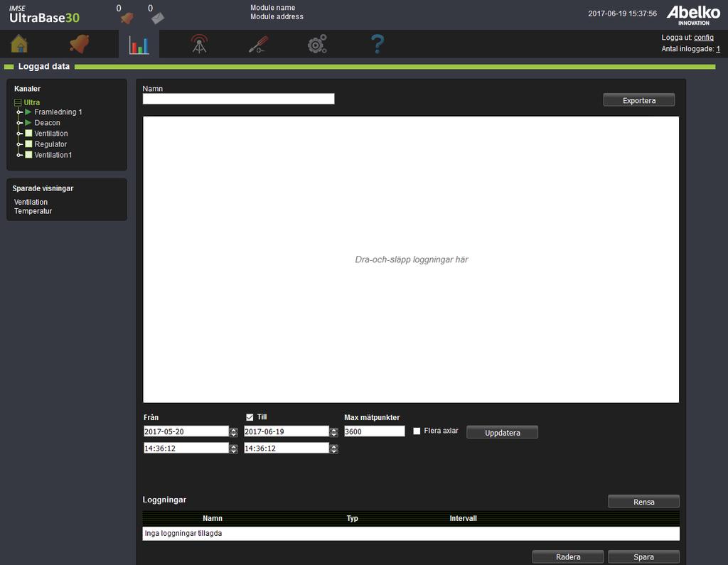
Task: Select the bar chart logged data icon
Action: 139,45
